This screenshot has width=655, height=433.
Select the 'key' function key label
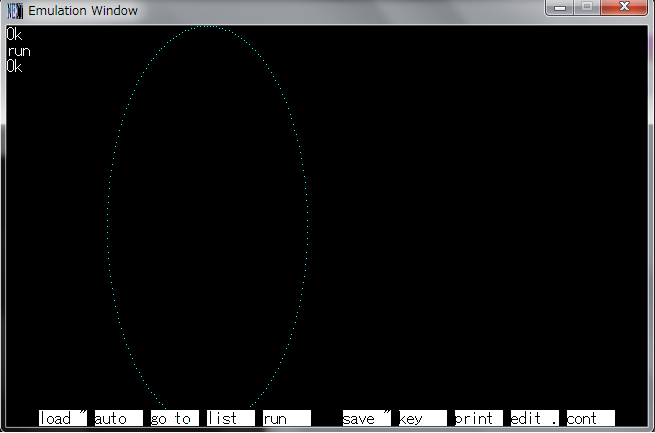click(x=422, y=418)
